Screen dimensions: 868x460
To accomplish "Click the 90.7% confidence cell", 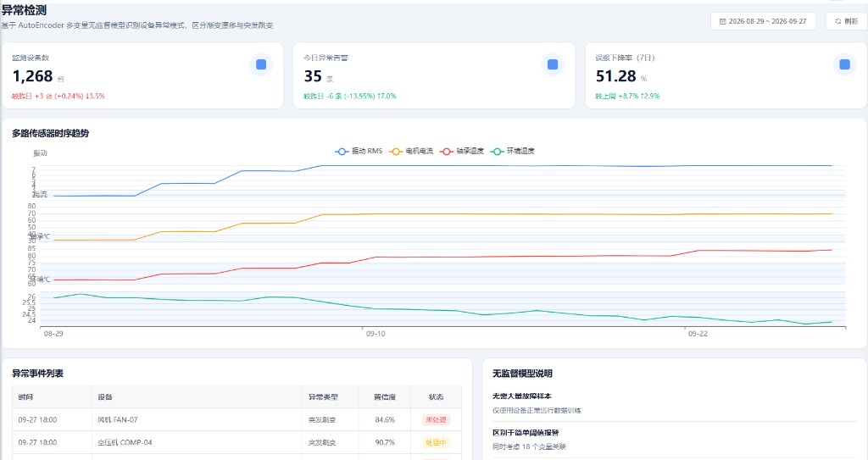I will click(x=385, y=443).
